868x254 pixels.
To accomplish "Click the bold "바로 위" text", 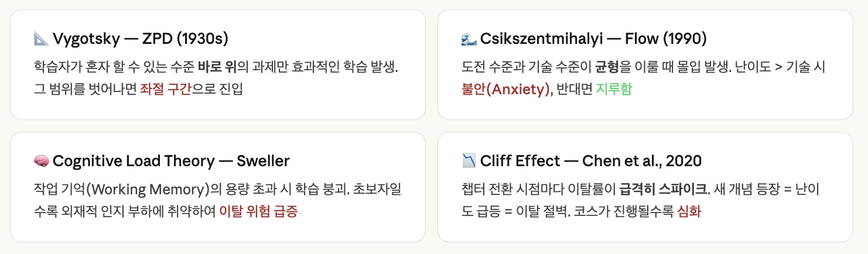I will click(x=217, y=67).
